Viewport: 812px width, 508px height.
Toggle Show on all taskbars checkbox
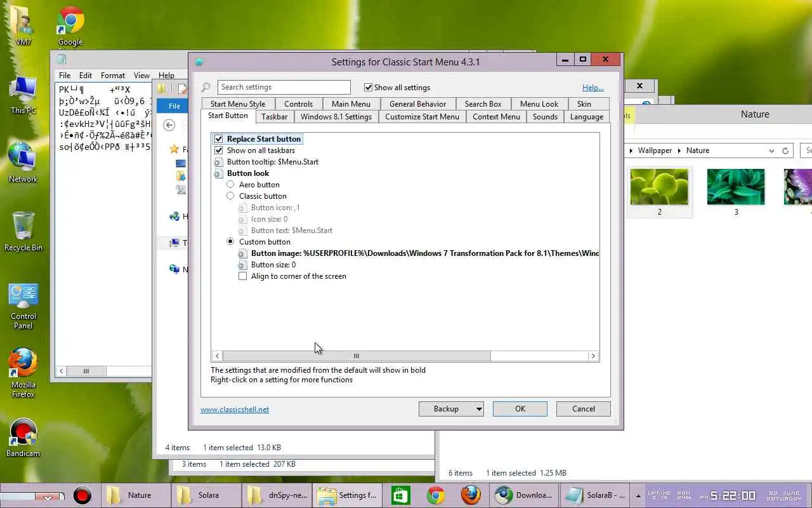coord(219,150)
